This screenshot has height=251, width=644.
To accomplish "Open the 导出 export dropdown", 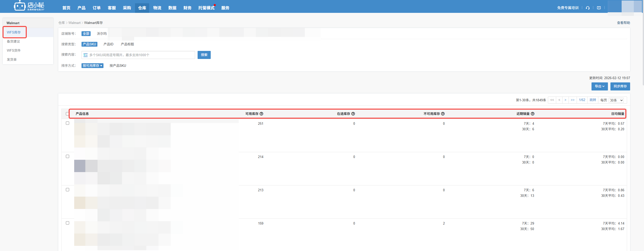I will (x=599, y=86).
